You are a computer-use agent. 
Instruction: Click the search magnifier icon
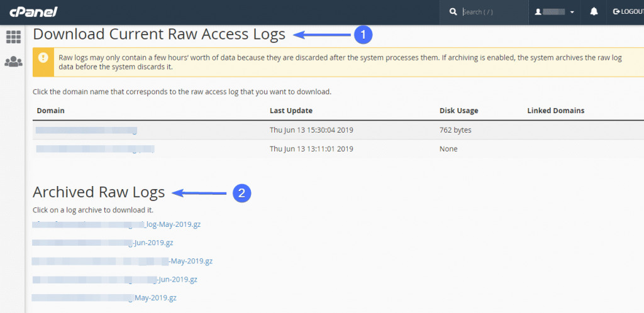pos(453,12)
